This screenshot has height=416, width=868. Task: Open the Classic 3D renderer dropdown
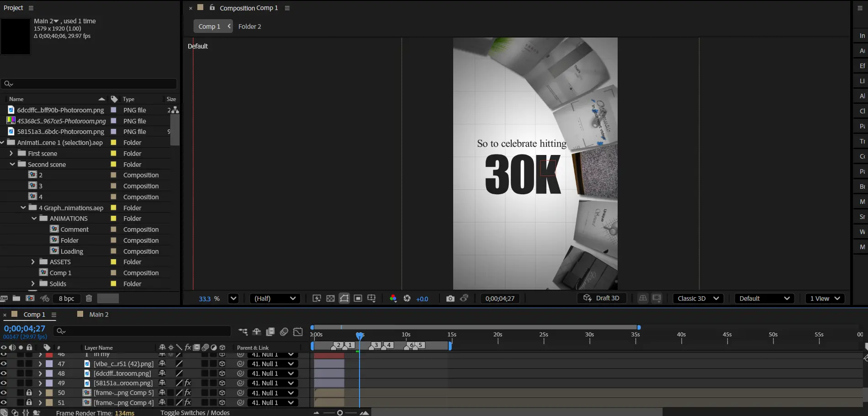click(698, 299)
